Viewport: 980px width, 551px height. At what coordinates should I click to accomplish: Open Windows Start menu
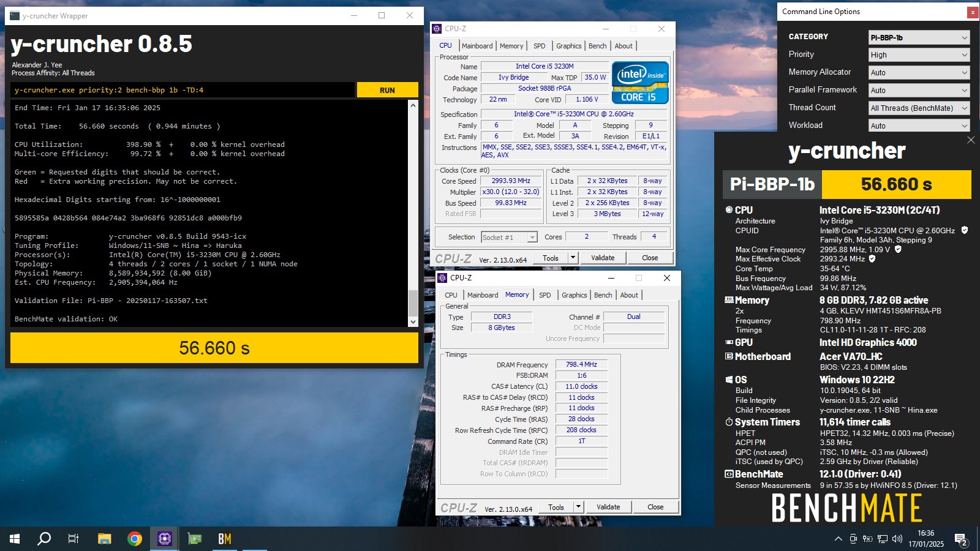tap(15, 539)
